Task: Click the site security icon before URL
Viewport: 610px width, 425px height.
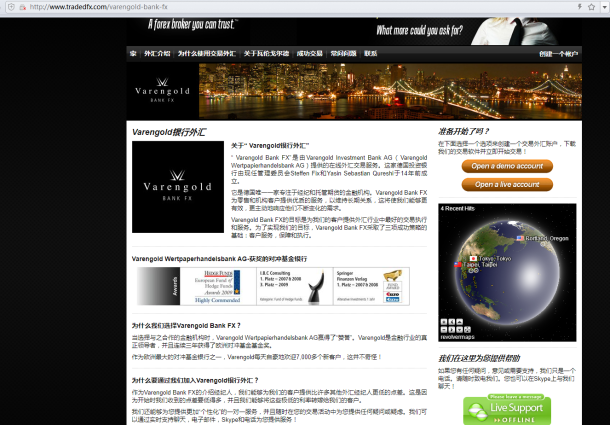Action: point(23,7)
